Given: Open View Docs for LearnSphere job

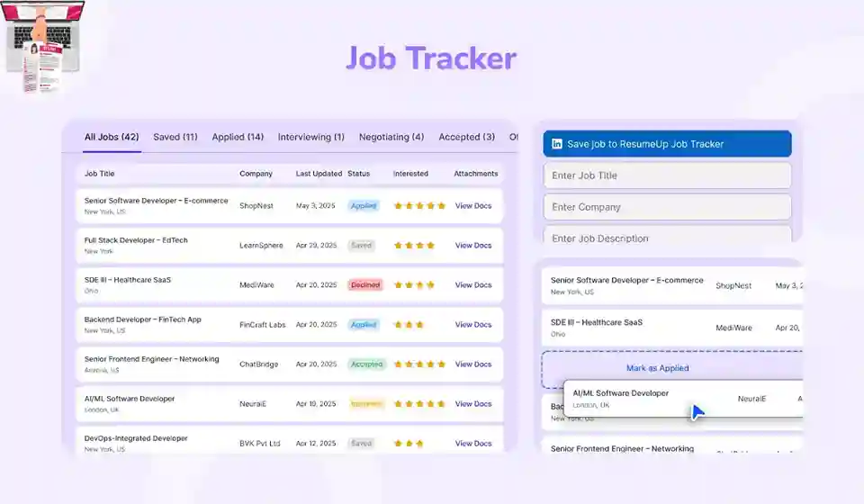Looking at the screenshot, I should click(x=472, y=245).
